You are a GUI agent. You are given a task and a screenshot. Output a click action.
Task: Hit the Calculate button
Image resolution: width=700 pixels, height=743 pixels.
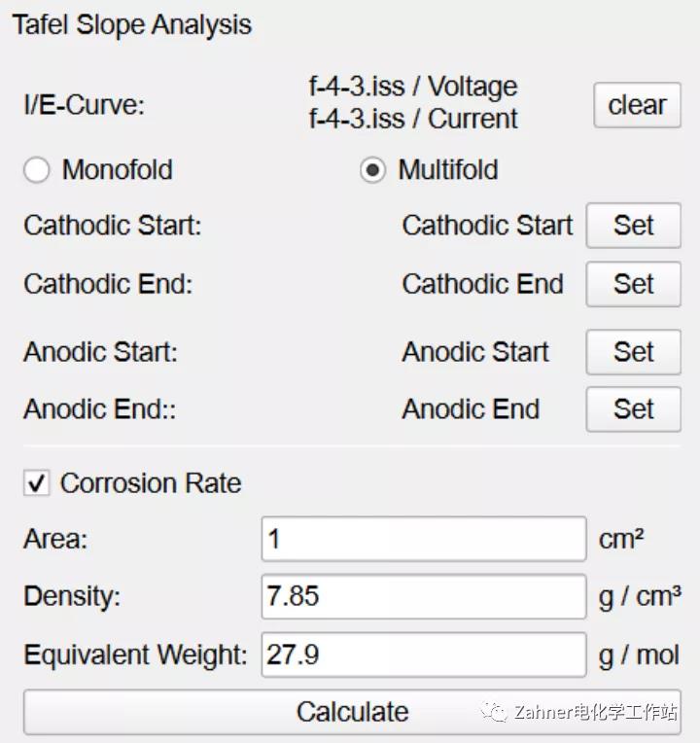click(x=352, y=712)
